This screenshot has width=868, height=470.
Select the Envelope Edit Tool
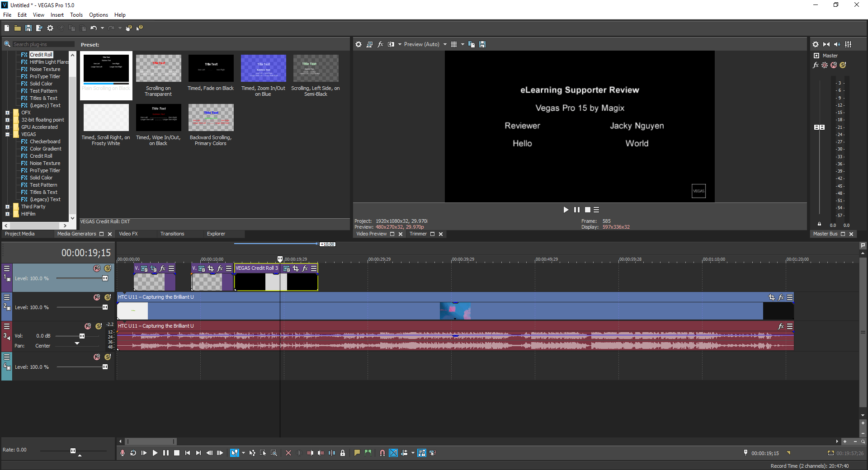(252, 453)
